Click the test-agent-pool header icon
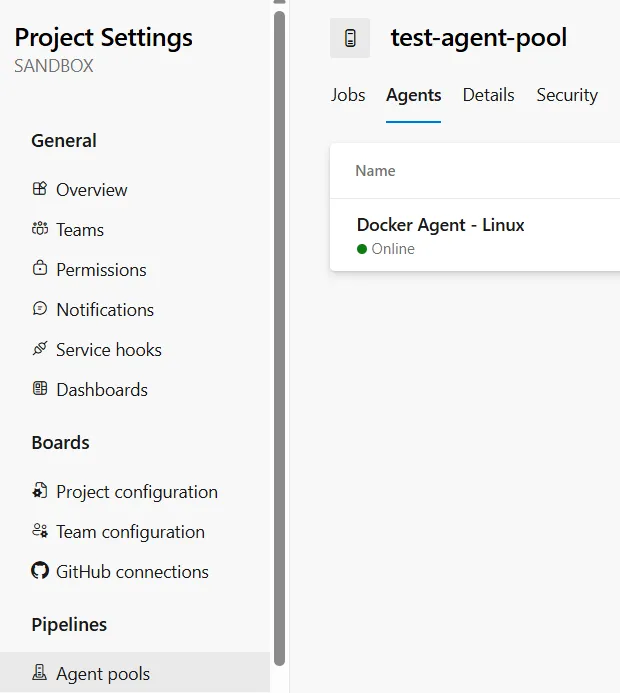Image resolution: width=620 pixels, height=693 pixels. click(x=350, y=39)
